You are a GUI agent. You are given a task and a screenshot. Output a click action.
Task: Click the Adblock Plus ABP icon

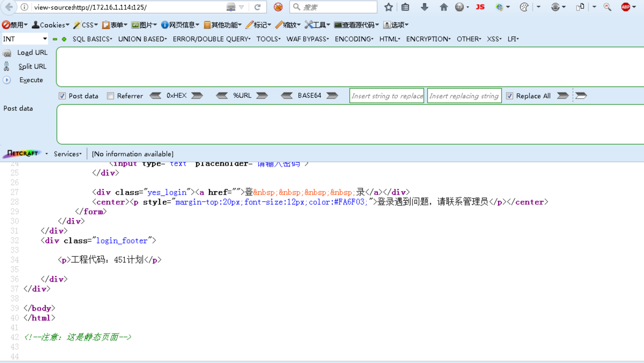pyautogui.click(x=625, y=7)
